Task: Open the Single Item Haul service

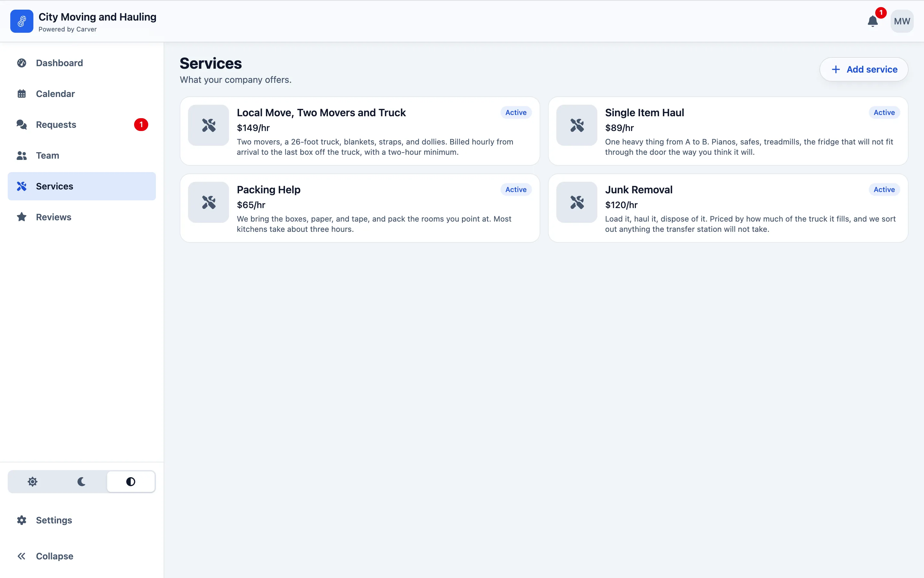Action: (728, 131)
